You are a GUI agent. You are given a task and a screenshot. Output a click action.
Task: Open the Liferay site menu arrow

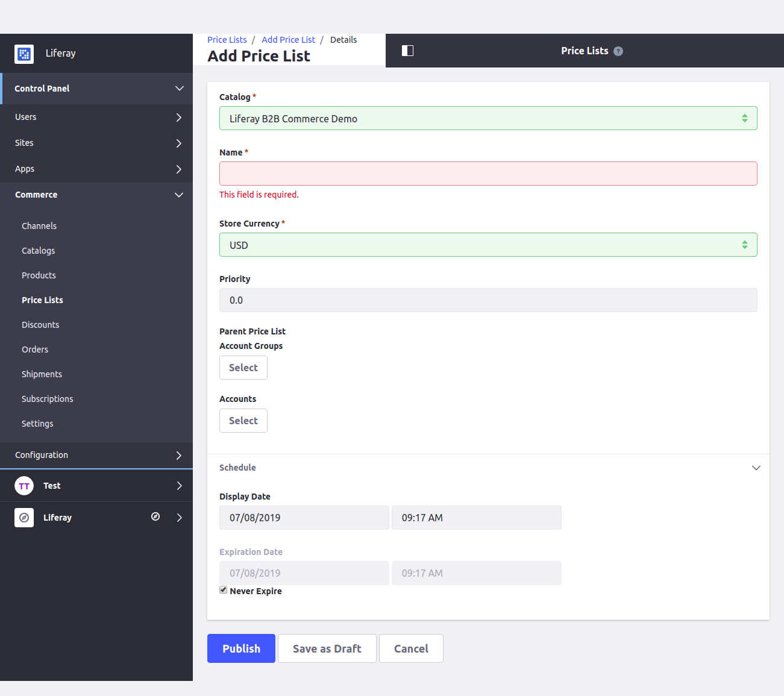tap(179, 518)
